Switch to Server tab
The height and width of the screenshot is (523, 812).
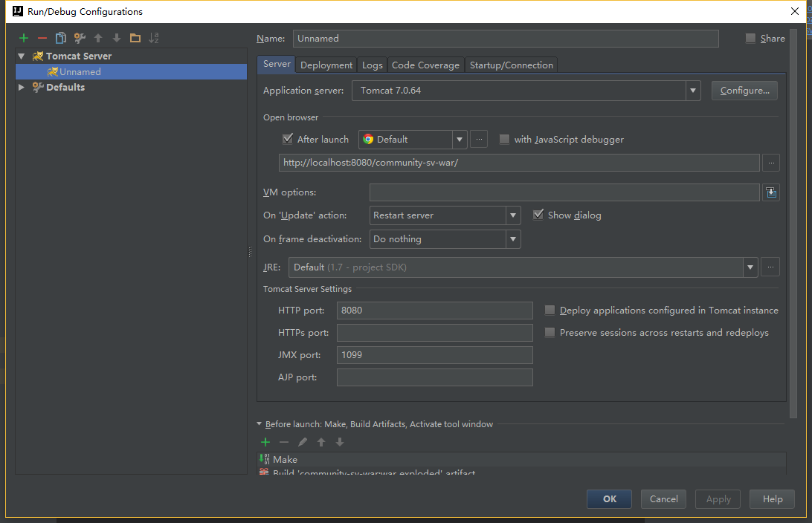point(277,64)
